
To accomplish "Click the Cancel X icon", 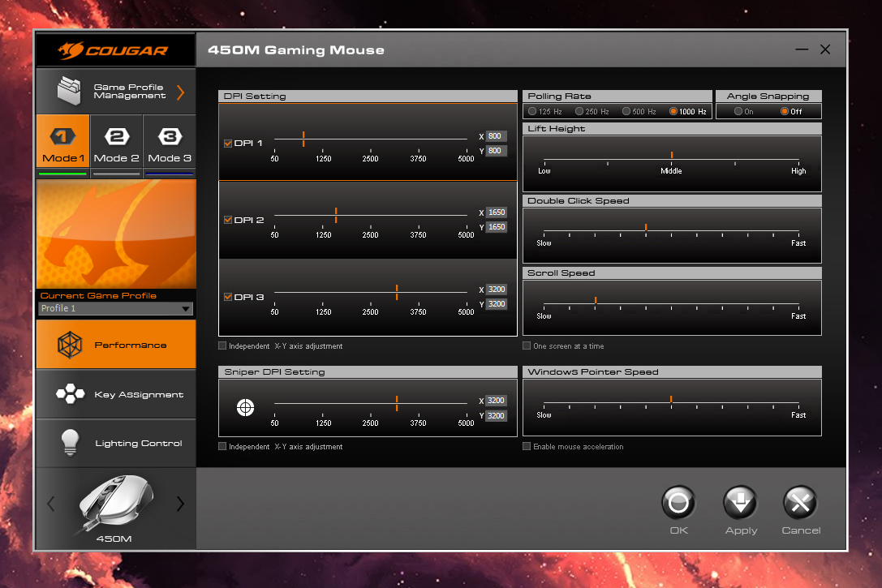I will 800,503.
